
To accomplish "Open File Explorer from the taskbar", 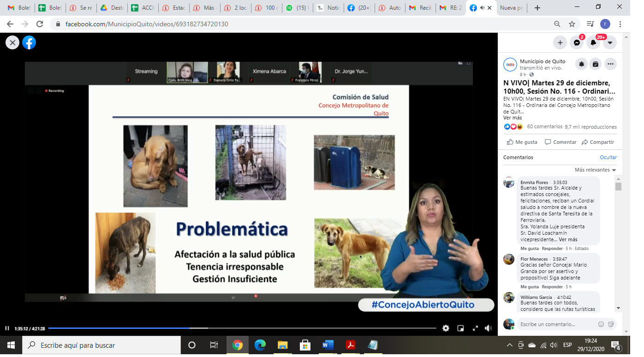I will [x=283, y=345].
